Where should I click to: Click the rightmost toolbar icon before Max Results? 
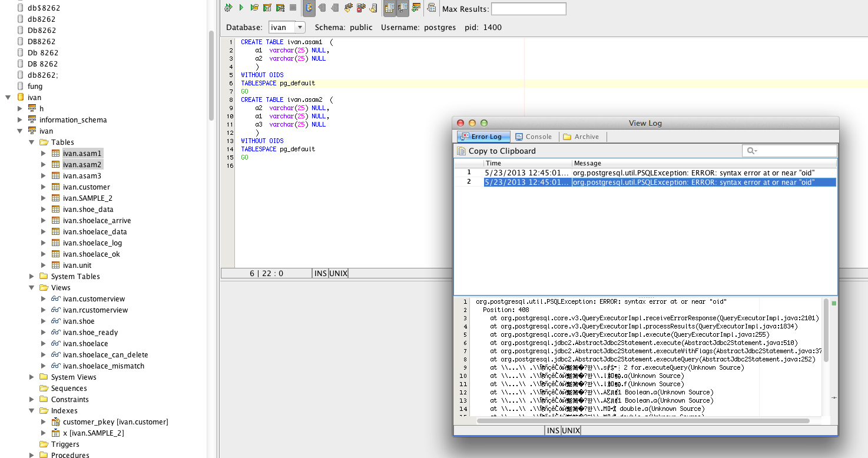pyautogui.click(x=432, y=8)
